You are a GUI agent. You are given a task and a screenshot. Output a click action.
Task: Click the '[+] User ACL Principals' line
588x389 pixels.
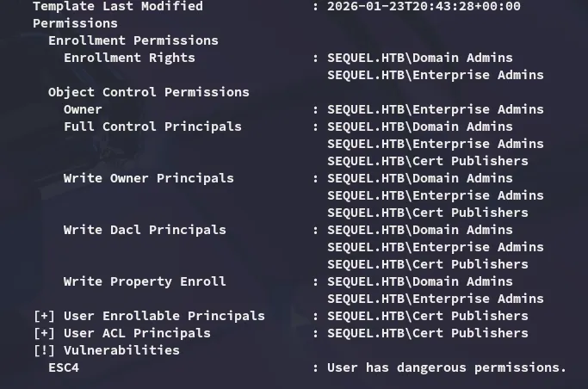121,333
